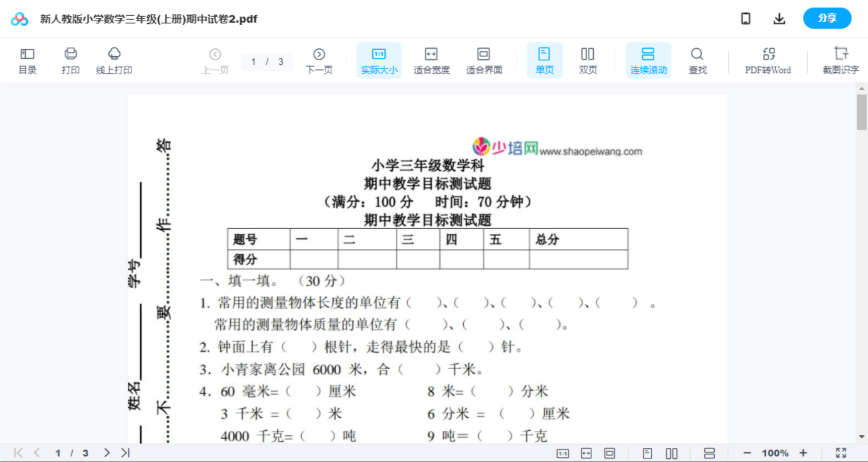Image resolution: width=868 pixels, height=462 pixels.
Task: Select 线上打印 online printing
Action: tap(114, 60)
